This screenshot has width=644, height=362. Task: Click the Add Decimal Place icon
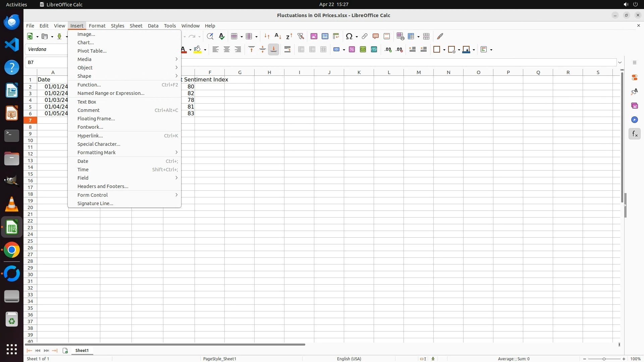(x=388, y=50)
